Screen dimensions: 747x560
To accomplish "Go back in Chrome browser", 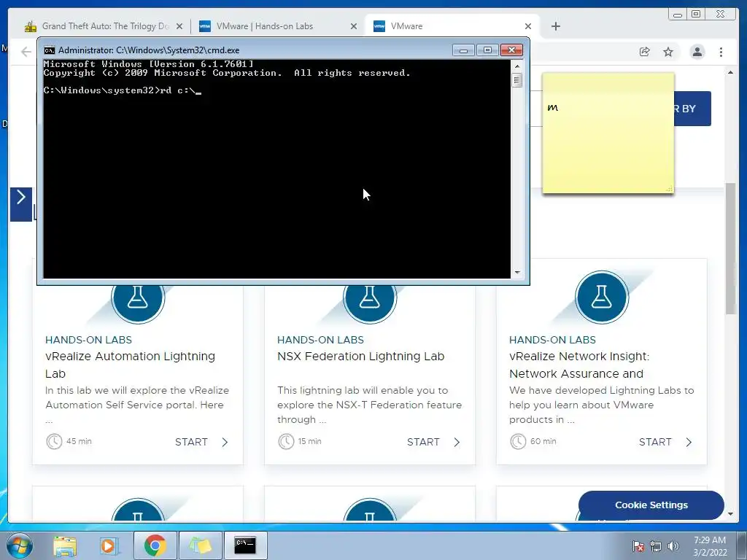I will click(26, 52).
